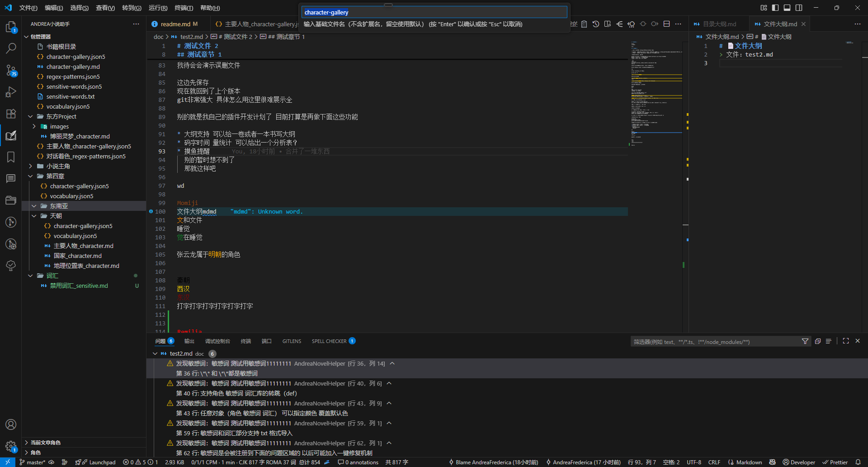Click the Prettier status bar button
Screen dimensions: 868x467
[x=835, y=462]
